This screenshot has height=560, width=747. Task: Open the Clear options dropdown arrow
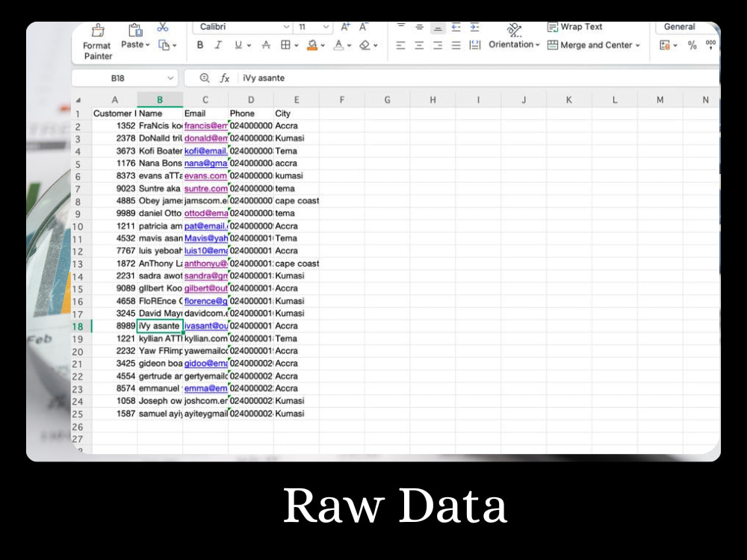click(376, 46)
